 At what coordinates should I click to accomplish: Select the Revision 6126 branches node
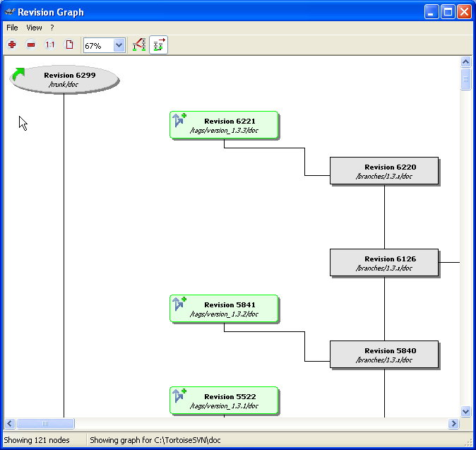[384, 263]
